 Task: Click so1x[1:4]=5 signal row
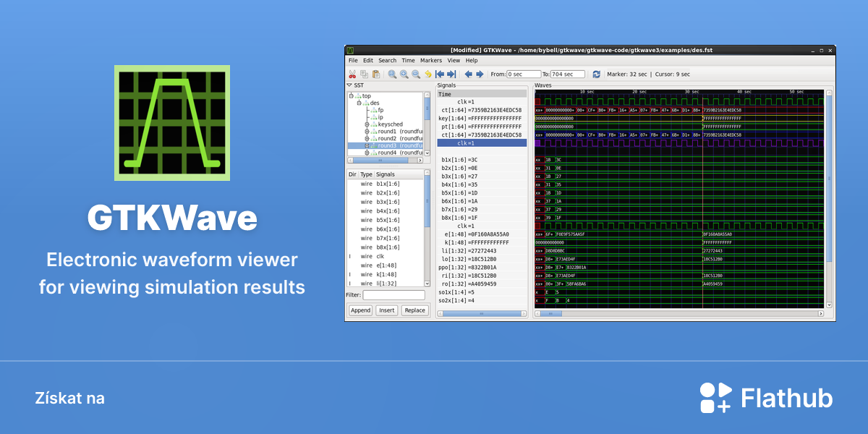(x=482, y=292)
